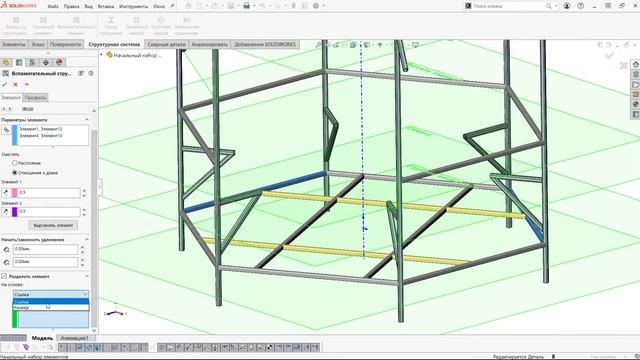Open the Правка menu
This screenshot has height=360, width=640.
71,6
